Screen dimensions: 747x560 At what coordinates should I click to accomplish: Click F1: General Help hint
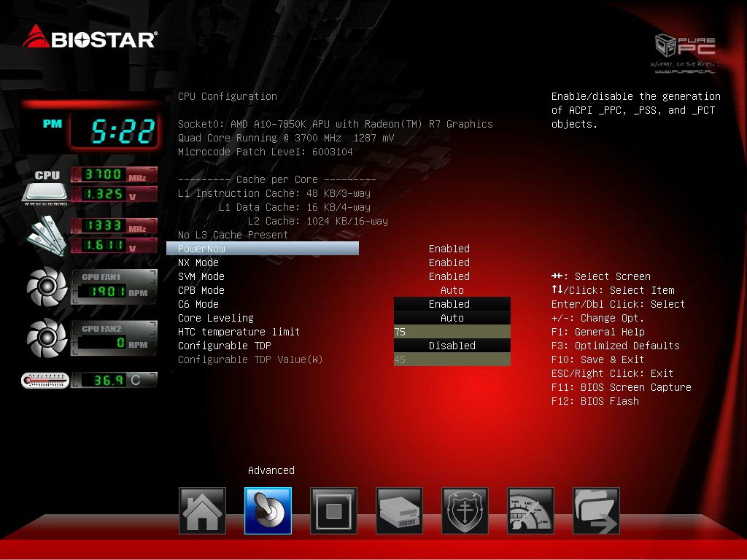point(598,332)
